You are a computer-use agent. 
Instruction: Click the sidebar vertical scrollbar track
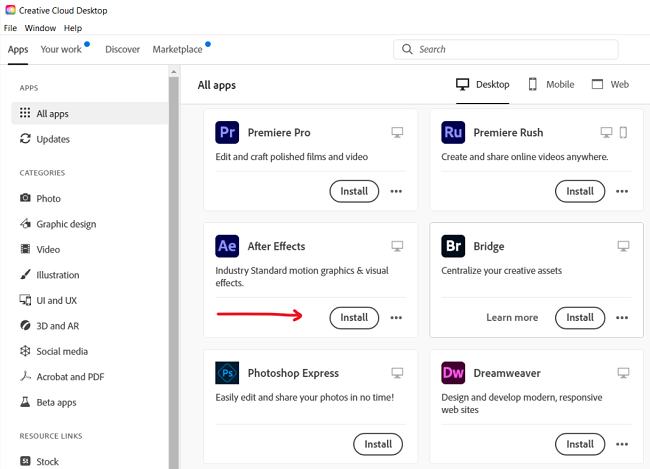tap(174, 273)
